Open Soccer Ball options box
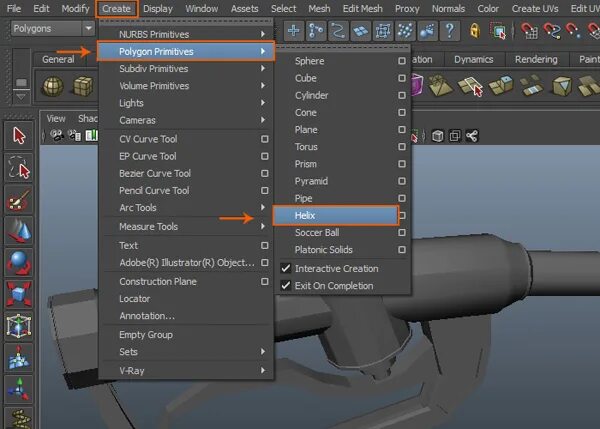 point(401,233)
